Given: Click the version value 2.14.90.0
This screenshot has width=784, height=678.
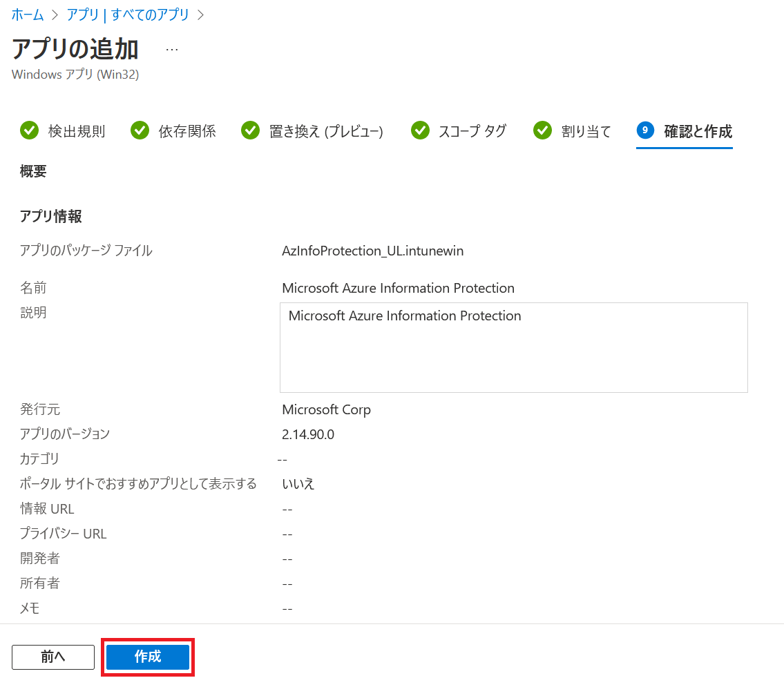Looking at the screenshot, I should pyautogui.click(x=308, y=434).
